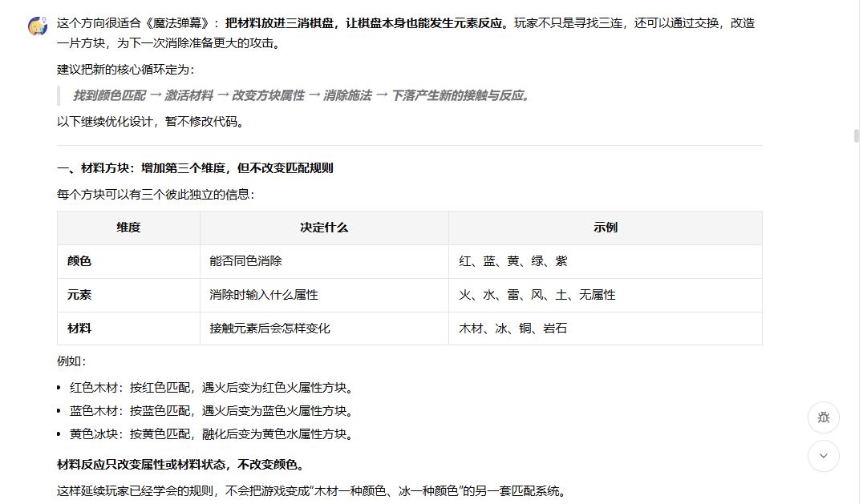
Task: Click the '木材、冰、铜、岩石' table cell
Action: point(606,329)
